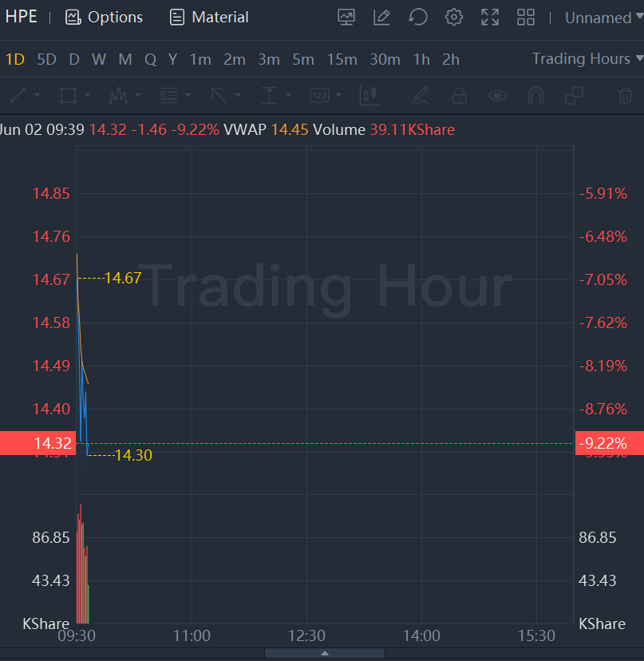
Task: Select the magnet snap tool
Action: coord(535,96)
